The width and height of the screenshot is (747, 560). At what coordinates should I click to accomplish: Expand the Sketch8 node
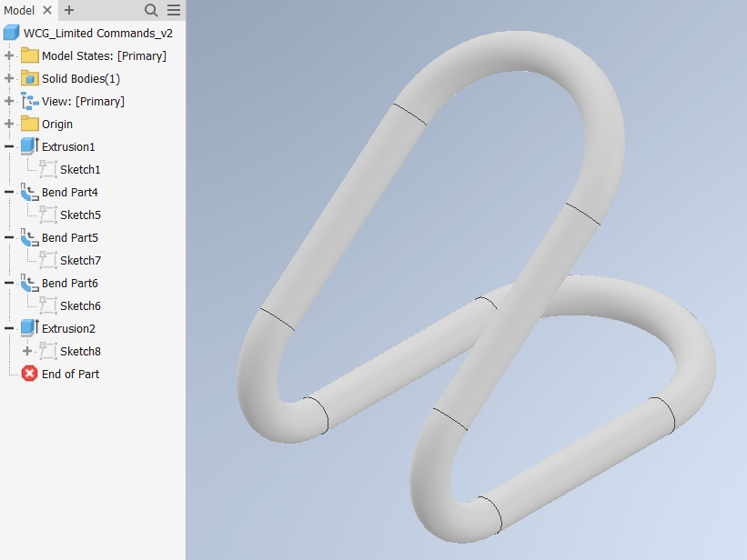(x=27, y=351)
